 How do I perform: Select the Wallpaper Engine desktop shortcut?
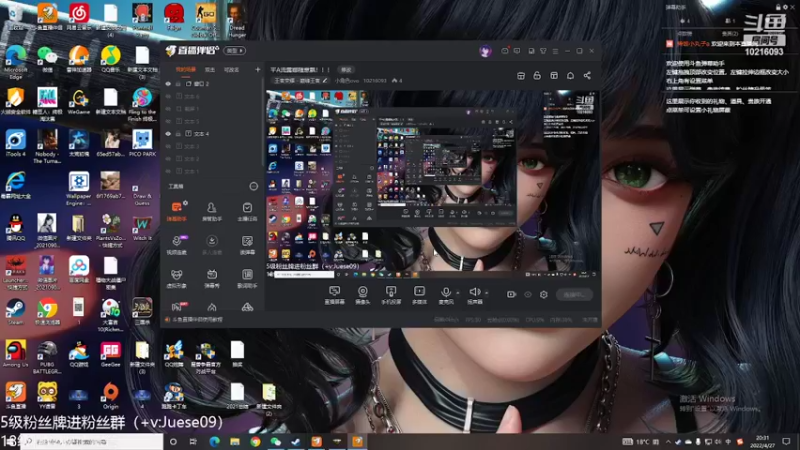(x=79, y=189)
